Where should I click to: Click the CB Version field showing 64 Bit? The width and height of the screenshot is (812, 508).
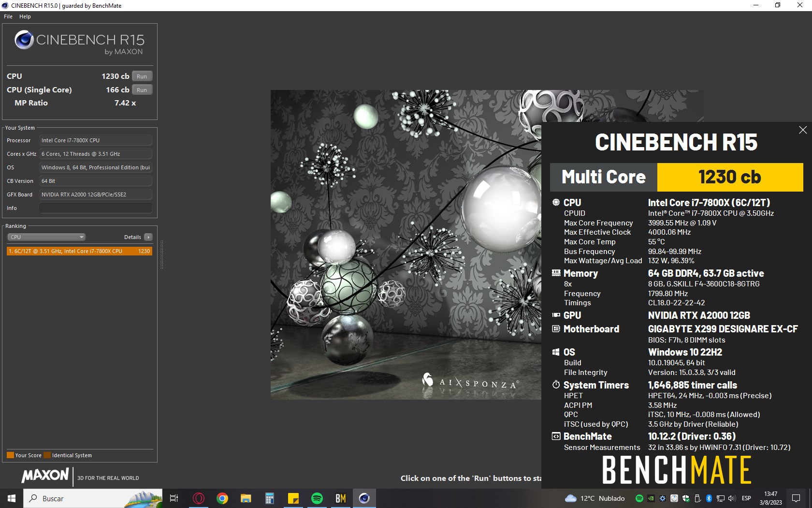coord(96,181)
